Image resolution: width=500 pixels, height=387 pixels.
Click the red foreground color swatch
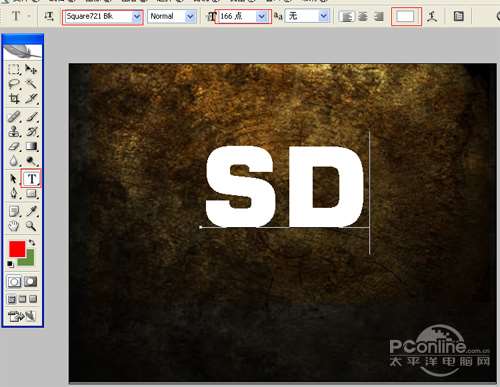click(x=17, y=249)
